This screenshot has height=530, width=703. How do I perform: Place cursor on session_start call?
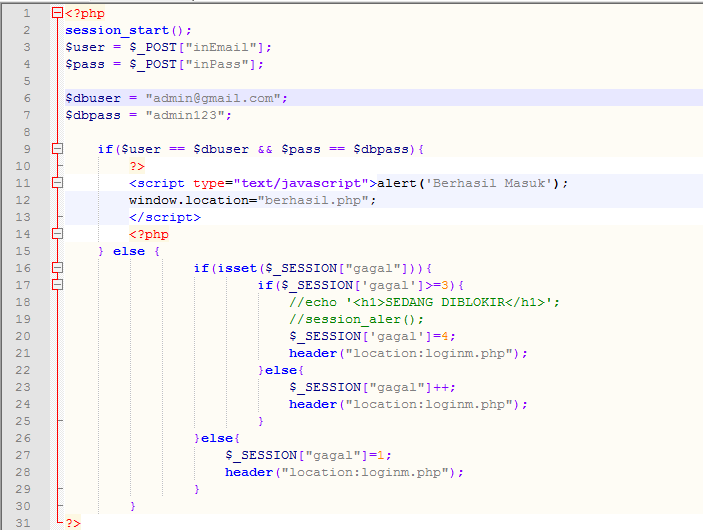pos(128,30)
